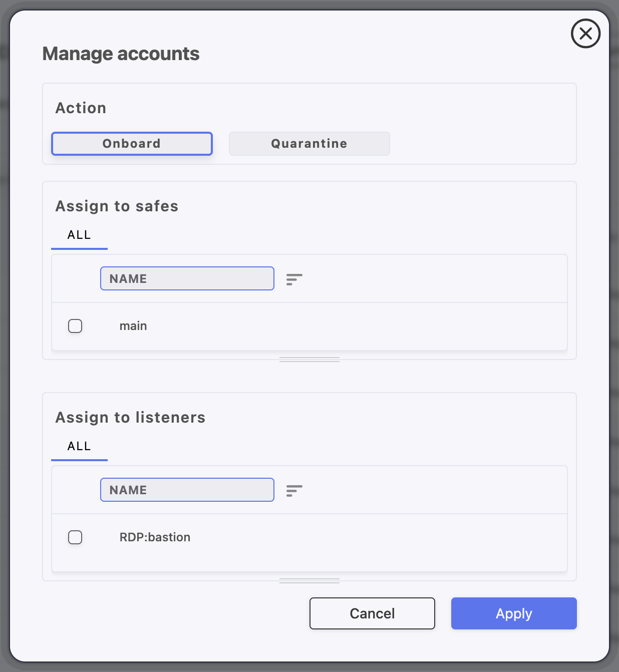Click the sort icon in safes table
619x672 pixels.
coord(294,279)
